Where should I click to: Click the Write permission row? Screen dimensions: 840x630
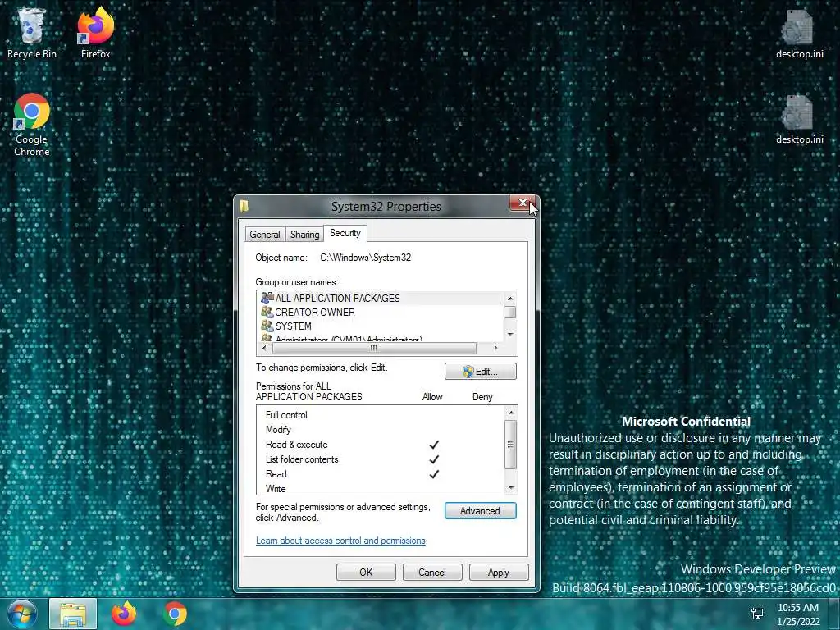click(x=381, y=488)
